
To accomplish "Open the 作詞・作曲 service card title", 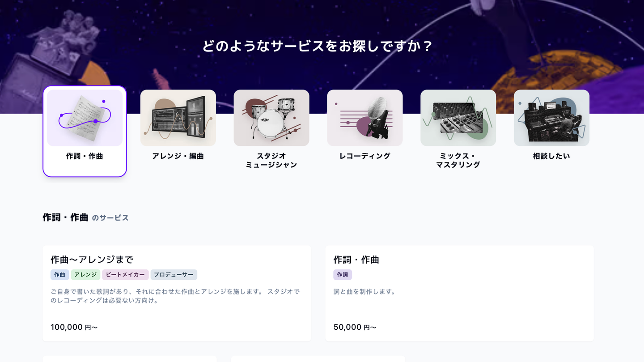I will 356,260.
